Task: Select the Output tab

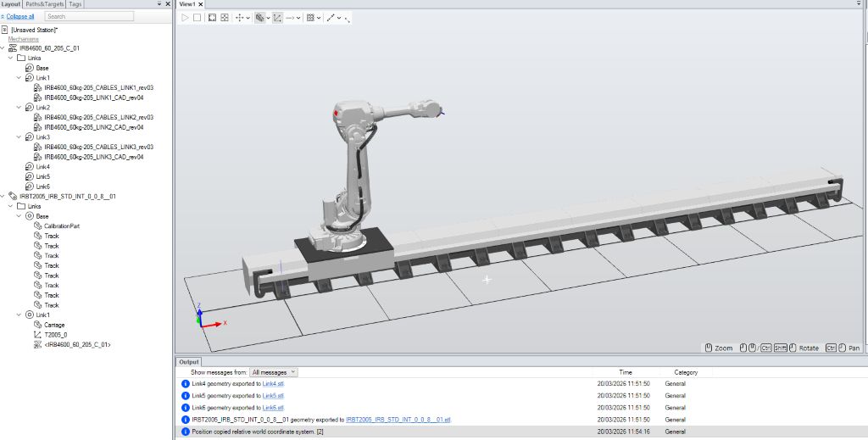Action: tap(189, 362)
